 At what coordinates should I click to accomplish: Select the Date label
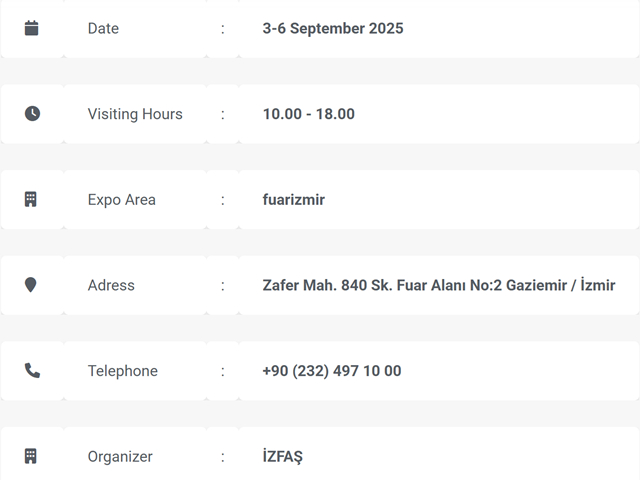[x=103, y=29]
